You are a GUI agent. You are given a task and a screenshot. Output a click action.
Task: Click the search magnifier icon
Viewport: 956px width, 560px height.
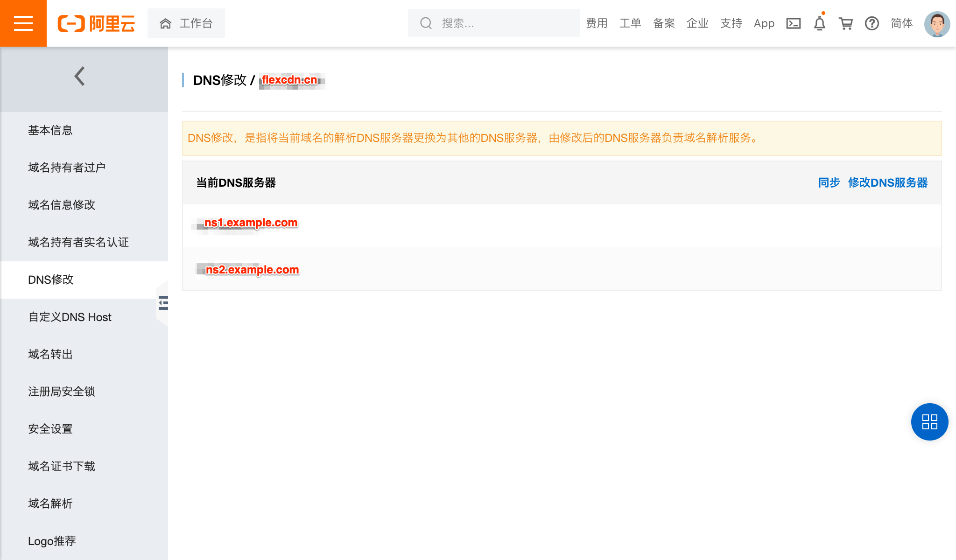tap(425, 23)
